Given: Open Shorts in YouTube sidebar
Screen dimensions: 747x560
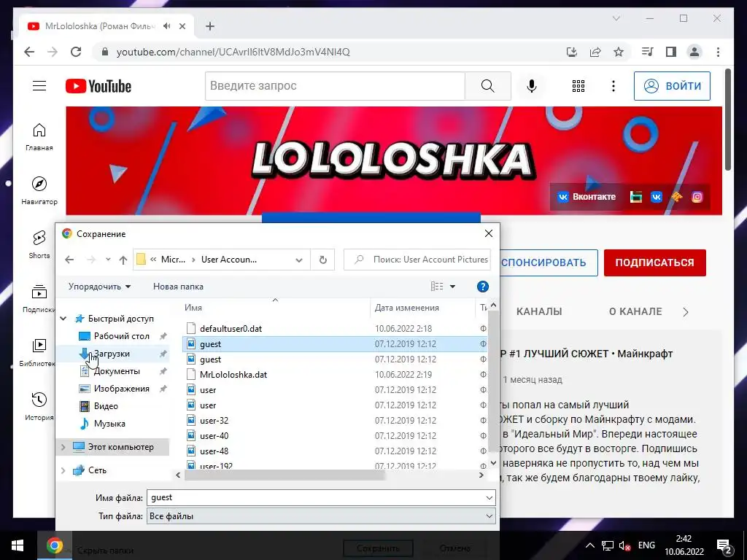Looking at the screenshot, I should [x=39, y=245].
